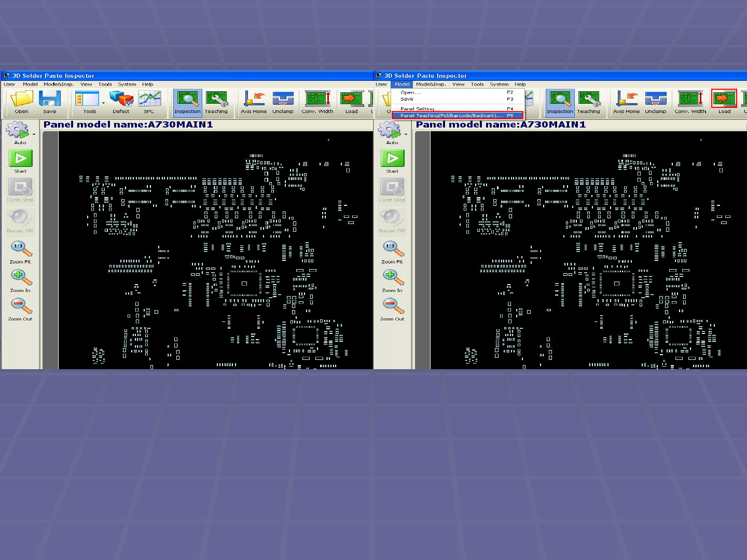
Task: Switch to Teaching mode in the left window
Action: pos(216,102)
